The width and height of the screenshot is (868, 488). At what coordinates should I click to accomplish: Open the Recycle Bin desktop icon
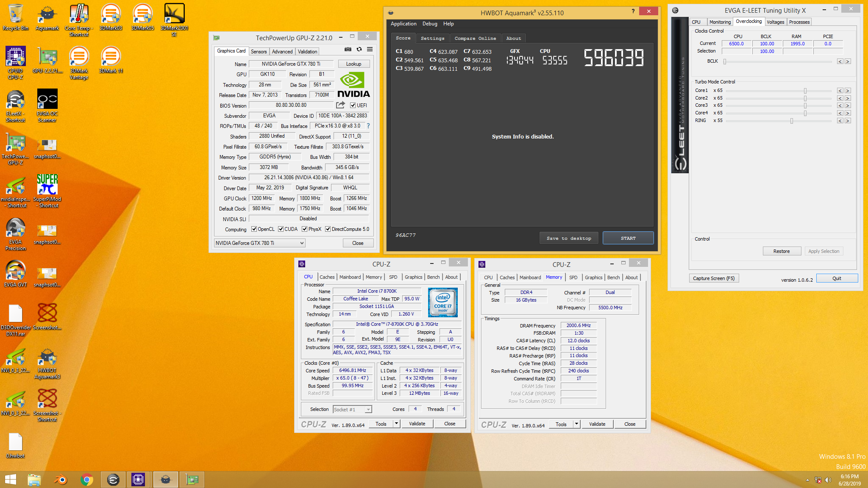tap(16, 17)
